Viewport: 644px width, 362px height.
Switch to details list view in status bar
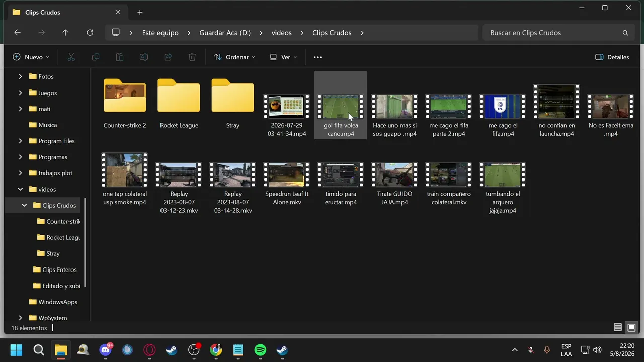point(618,328)
